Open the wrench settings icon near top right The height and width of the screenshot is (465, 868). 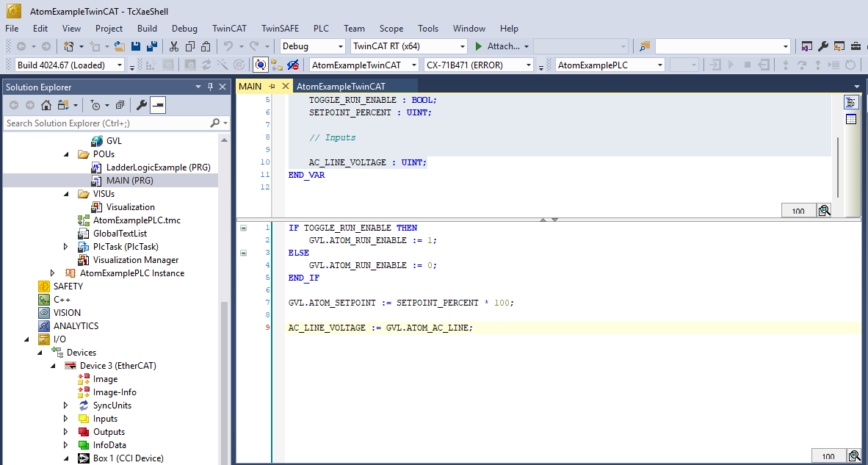(x=823, y=45)
